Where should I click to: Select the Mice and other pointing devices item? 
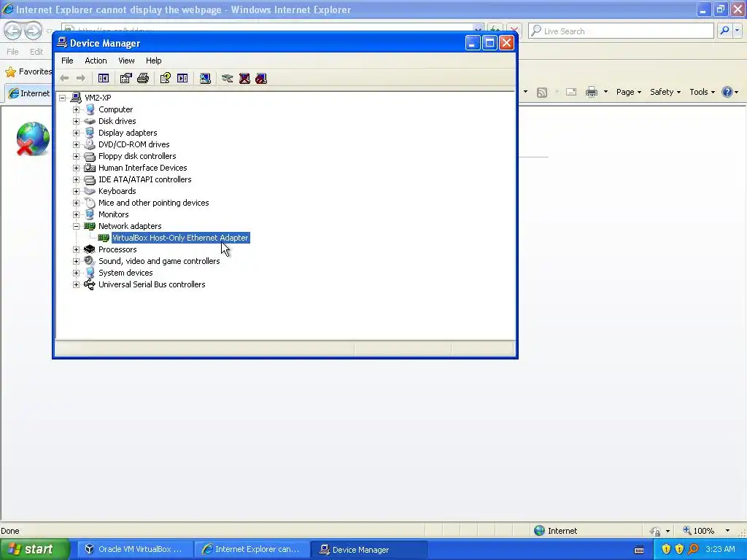coord(153,203)
